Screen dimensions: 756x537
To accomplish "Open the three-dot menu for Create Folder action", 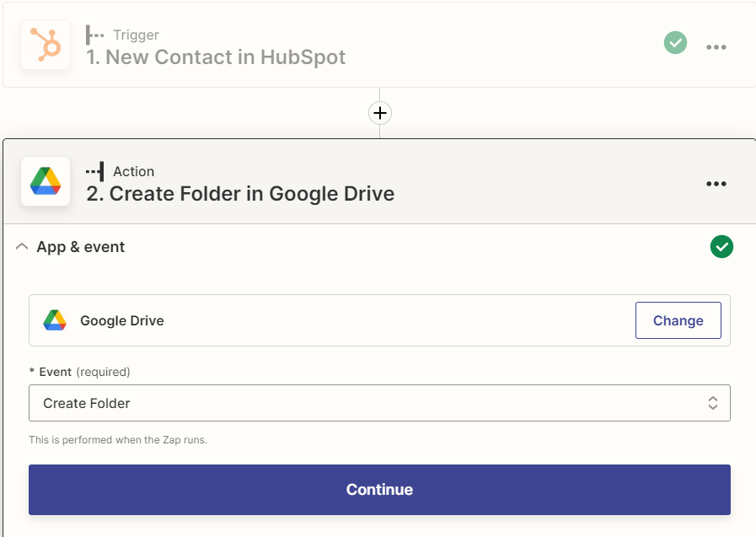I will [716, 184].
